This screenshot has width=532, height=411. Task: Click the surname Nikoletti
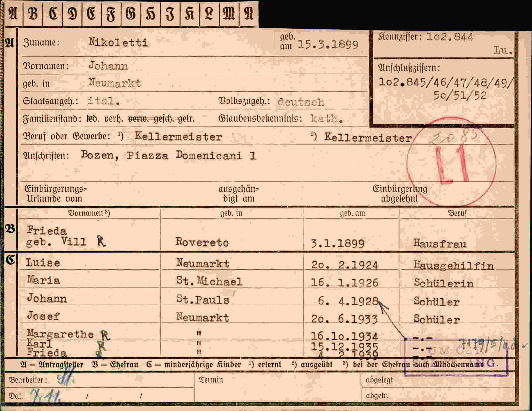[118, 42]
